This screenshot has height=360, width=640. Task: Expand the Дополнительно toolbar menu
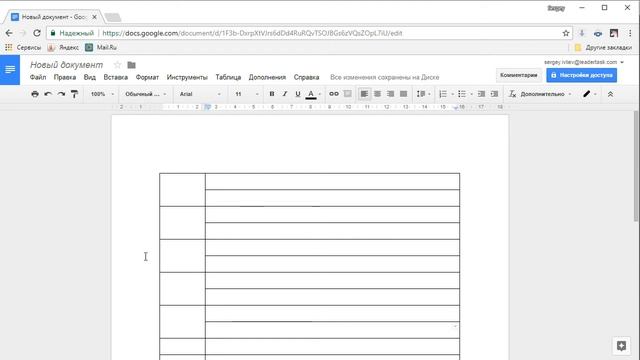[546, 94]
